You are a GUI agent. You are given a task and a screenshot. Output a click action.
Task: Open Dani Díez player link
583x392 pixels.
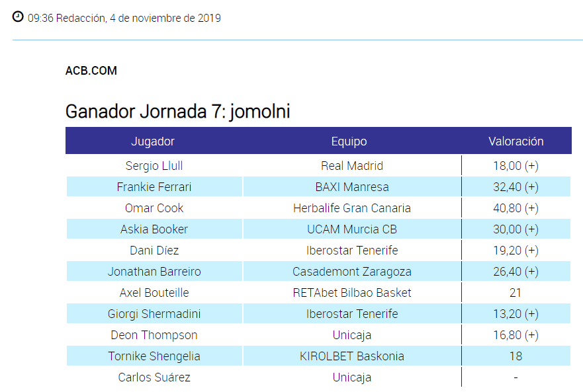(x=154, y=251)
